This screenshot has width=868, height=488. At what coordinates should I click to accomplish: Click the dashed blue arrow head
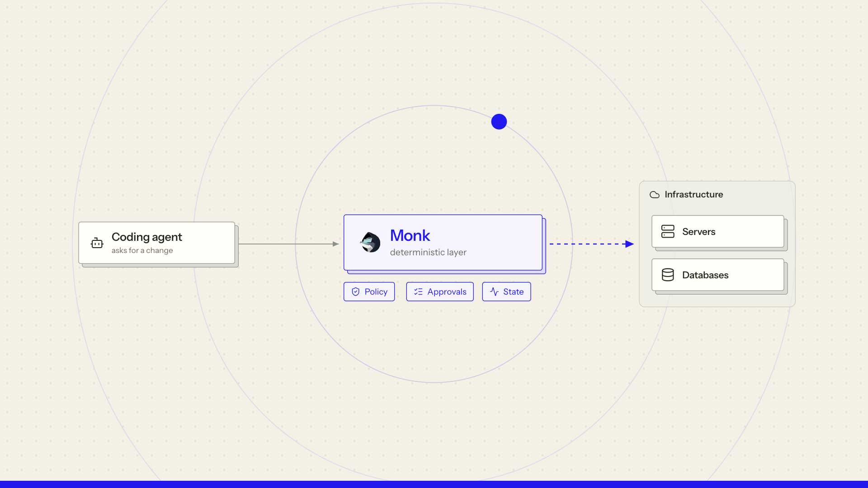pyautogui.click(x=629, y=244)
